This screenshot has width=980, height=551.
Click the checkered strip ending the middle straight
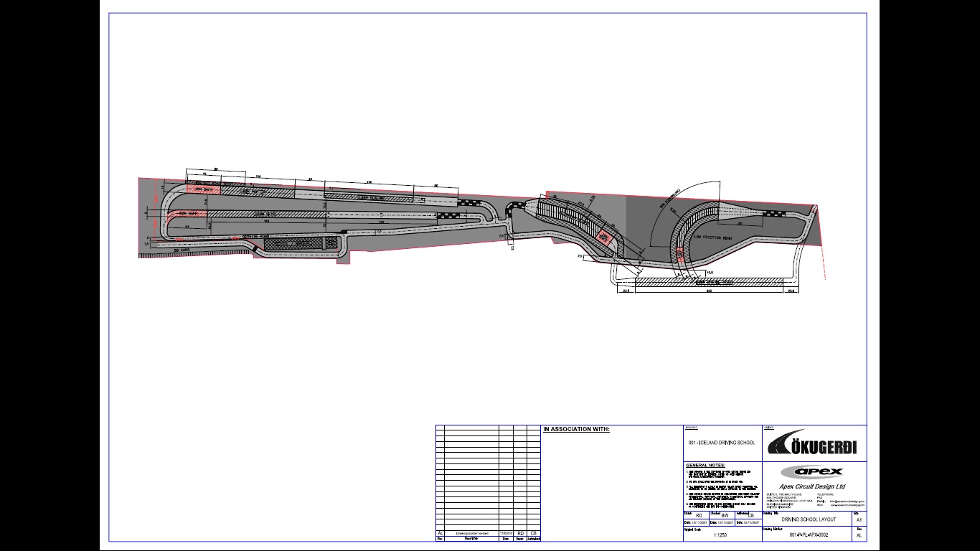point(448,215)
